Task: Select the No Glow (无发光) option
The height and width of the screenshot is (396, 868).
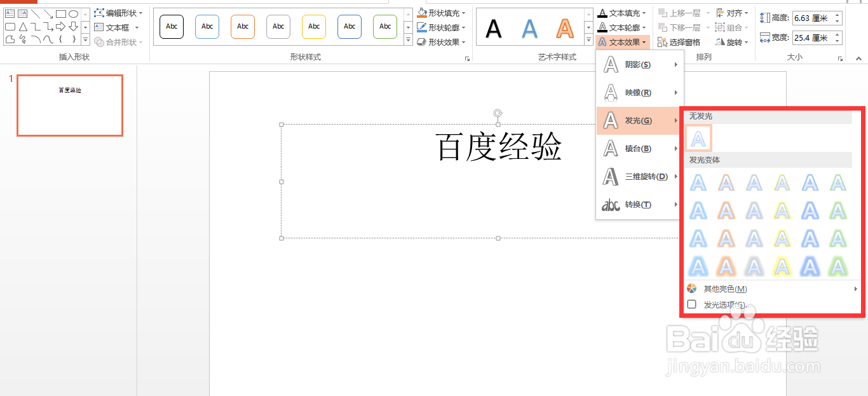Action: tap(698, 138)
